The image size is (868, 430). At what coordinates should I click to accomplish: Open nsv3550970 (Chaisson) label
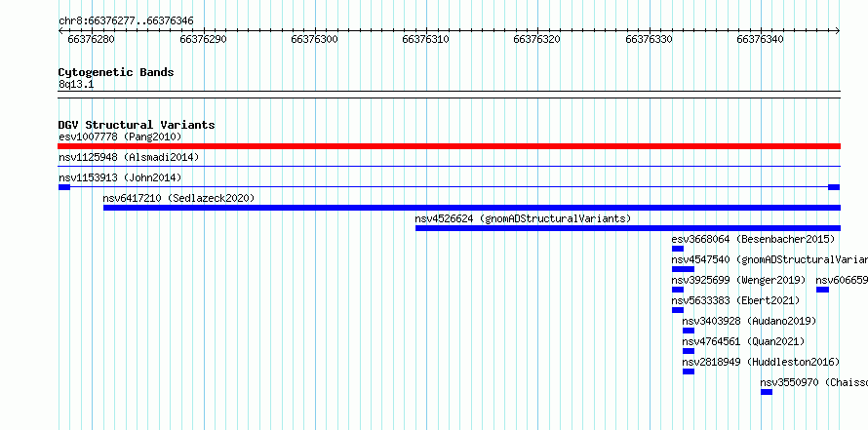[813, 382]
